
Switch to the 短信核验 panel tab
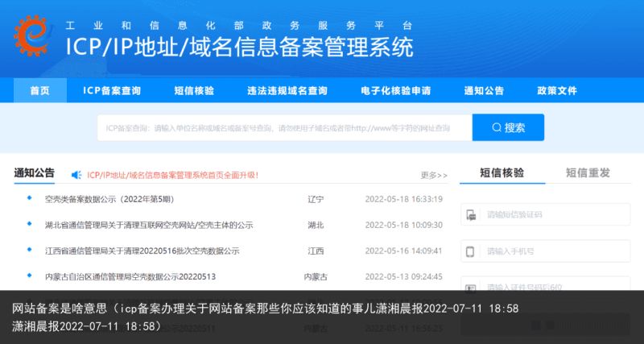502,172
